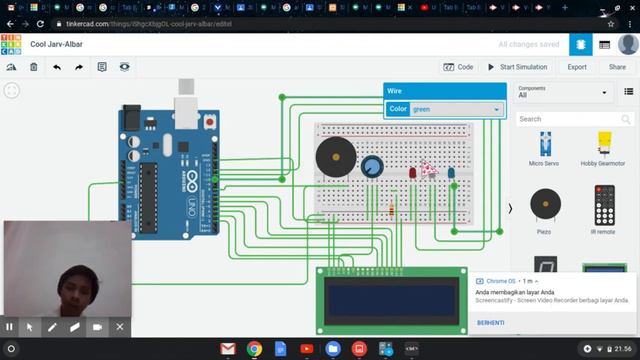Click the browser back arrow
The height and width of the screenshot is (360, 640).
click(10, 24)
